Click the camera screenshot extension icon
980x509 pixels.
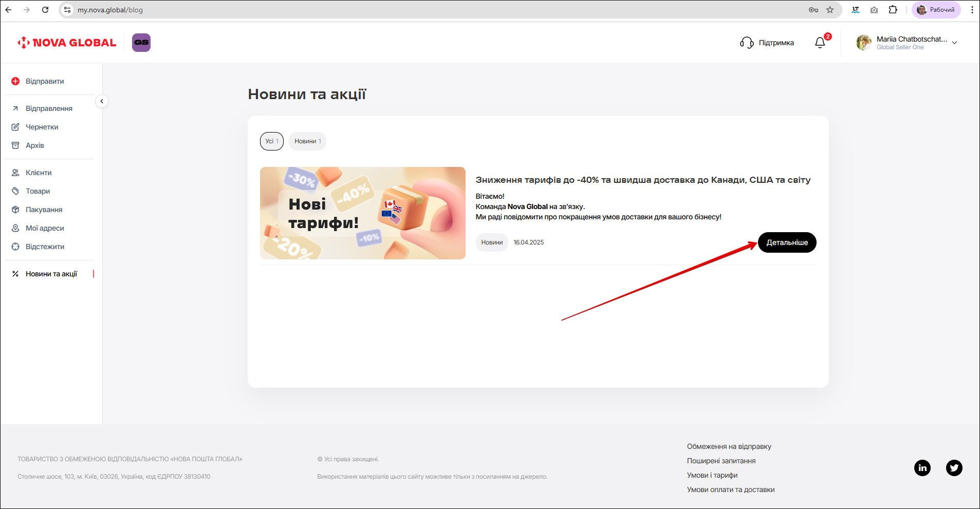tap(874, 10)
